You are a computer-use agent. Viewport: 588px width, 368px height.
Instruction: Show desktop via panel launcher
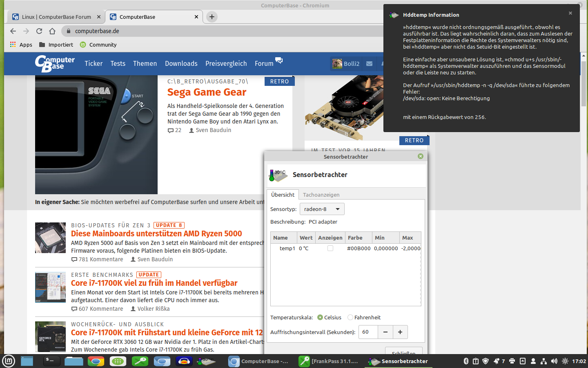click(27, 361)
